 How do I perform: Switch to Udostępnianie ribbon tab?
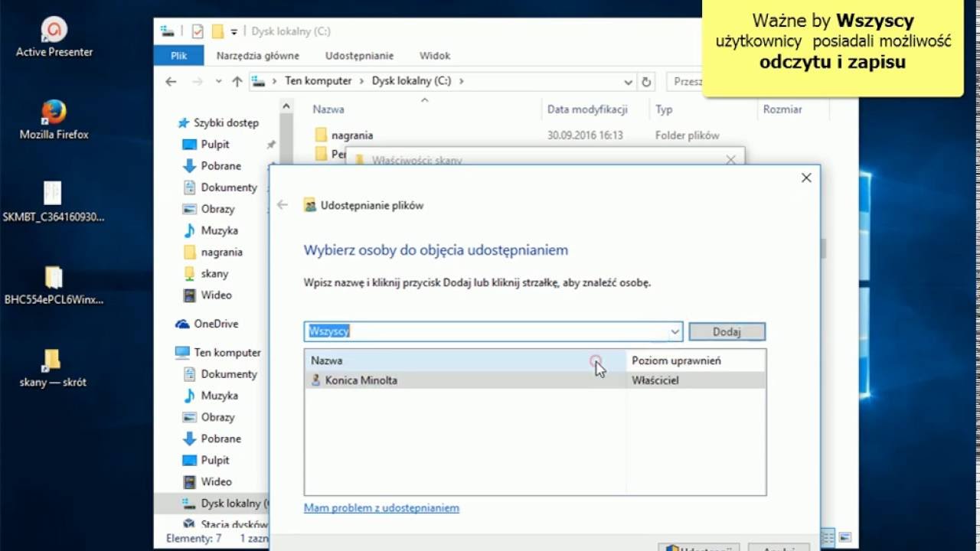tap(359, 56)
